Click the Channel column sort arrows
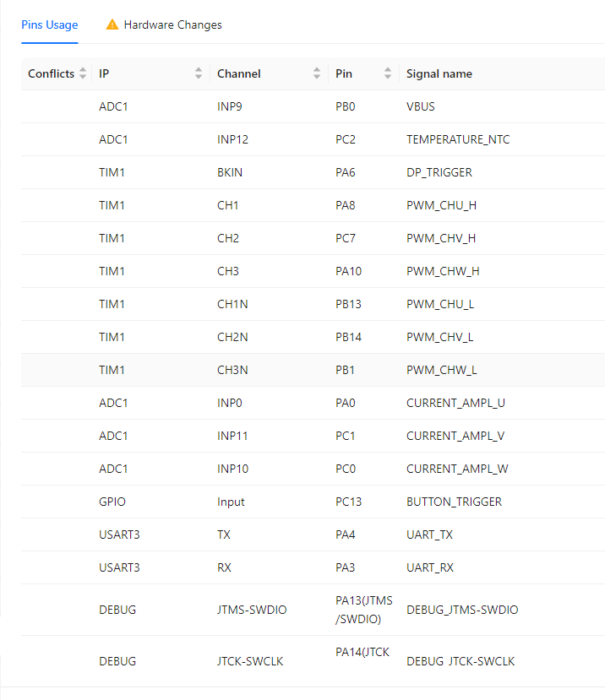The image size is (605, 700). pos(317,73)
